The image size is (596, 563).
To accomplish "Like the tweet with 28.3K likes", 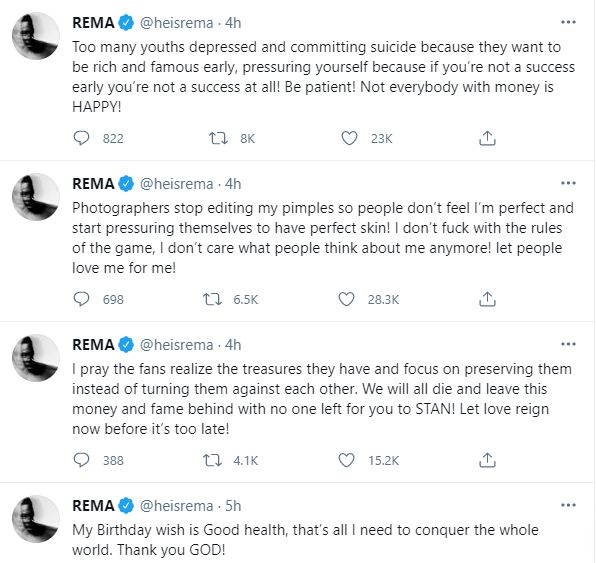I will click(x=346, y=300).
